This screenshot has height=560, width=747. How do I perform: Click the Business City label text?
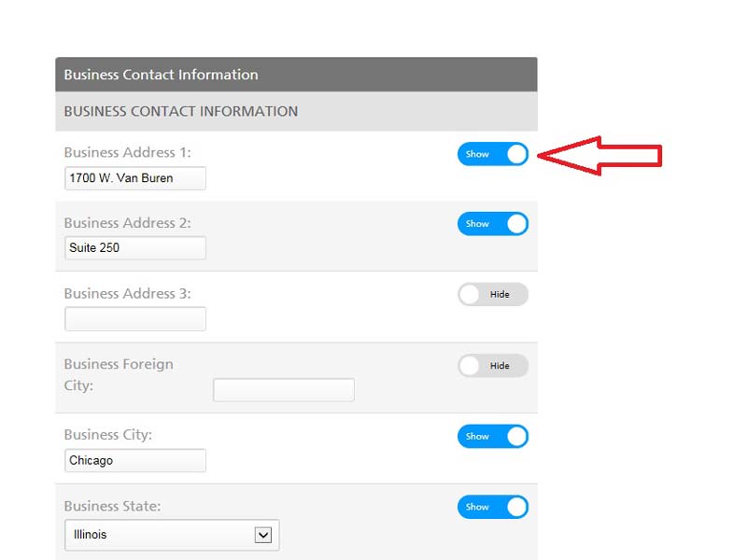(107, 435)
